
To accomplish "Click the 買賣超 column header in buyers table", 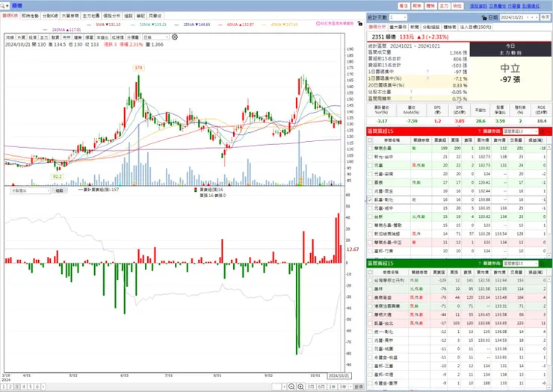I will 440,140.
